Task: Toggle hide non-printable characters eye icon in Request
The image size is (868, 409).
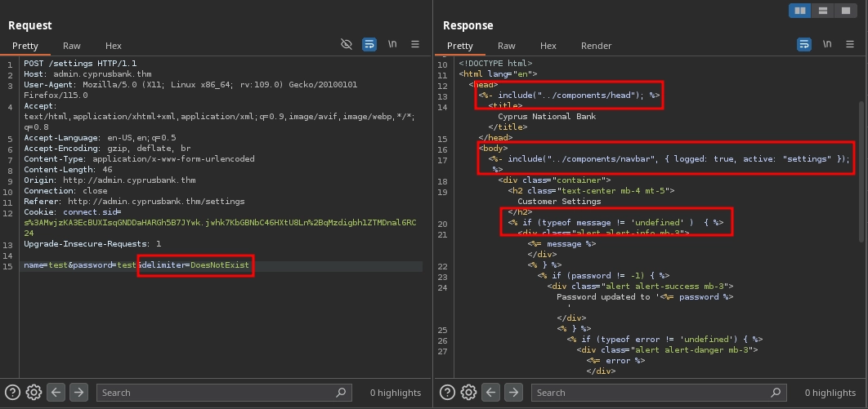Action: click(347, 44)
